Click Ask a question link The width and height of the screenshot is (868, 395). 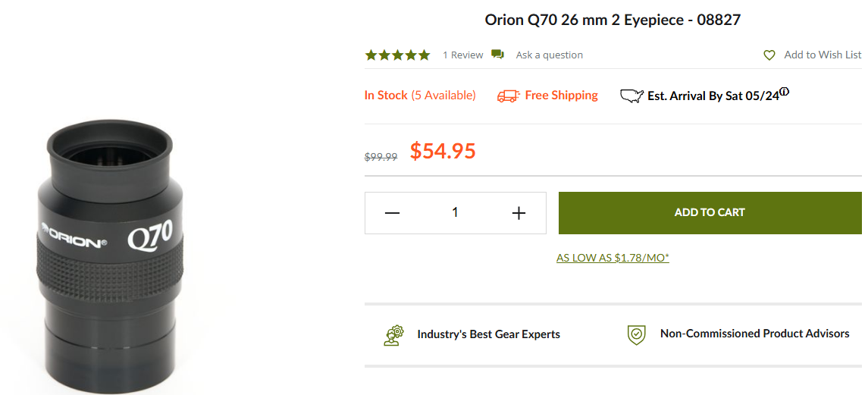[x=549, y=55]
